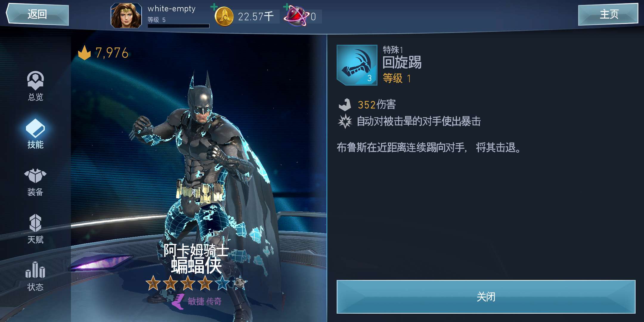Close the skill panel with 关闭
The image size is (644, 322).
pyautogui.click(x=486, y=297)
